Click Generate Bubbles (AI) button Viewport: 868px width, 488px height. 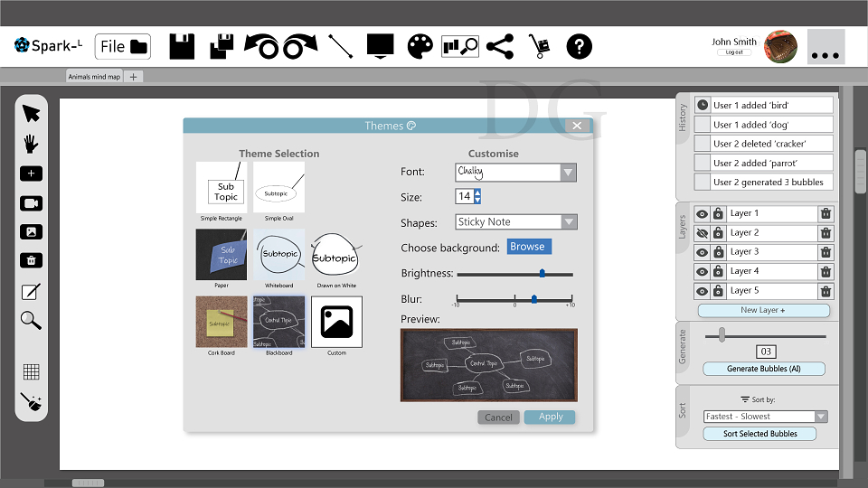pyautogui.click(x=764, y=369)
